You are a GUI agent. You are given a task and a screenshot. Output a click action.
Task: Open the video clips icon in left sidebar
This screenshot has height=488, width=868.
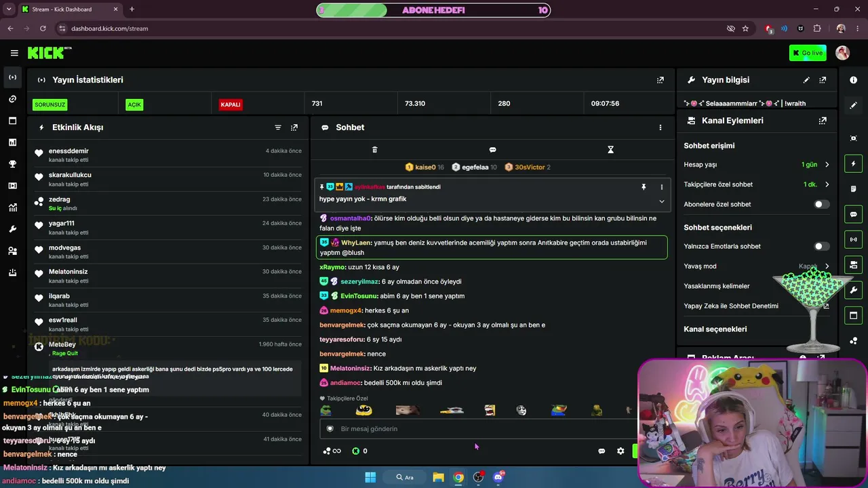(x=12, y=186)
